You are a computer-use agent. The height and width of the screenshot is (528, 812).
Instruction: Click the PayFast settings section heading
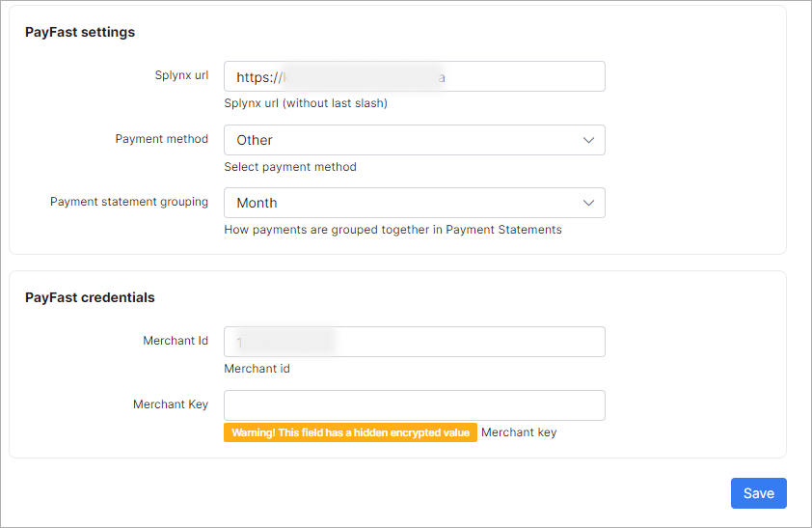click(80, 32)
